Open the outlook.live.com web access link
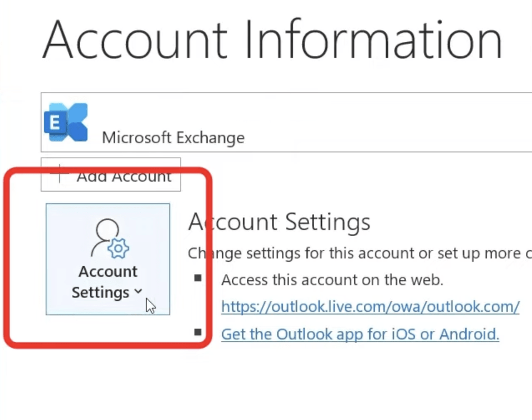This screenshot has height=420, width=532. click(370, 307)
